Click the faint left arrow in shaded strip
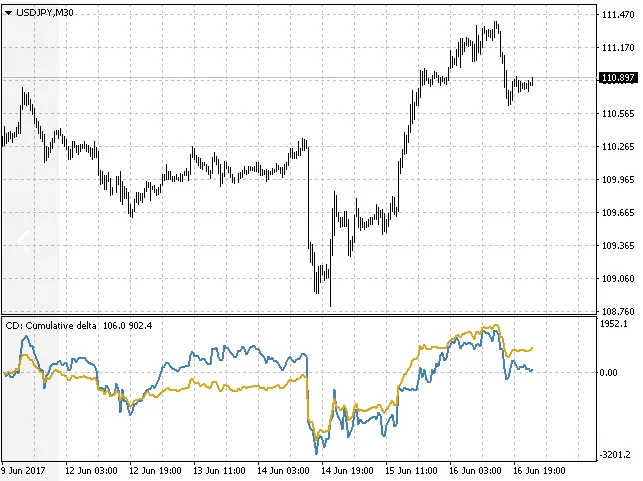This screenshot has height=481, width=643. tap(25, 239)
